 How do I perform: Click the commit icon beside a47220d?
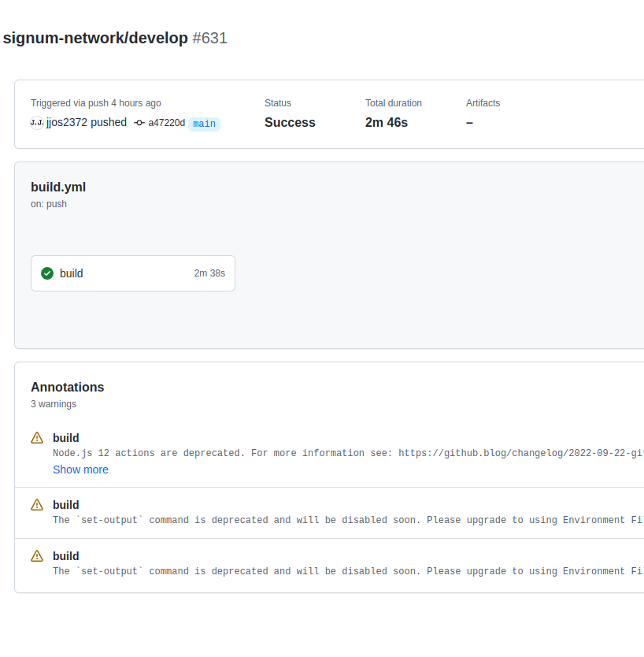139,123
